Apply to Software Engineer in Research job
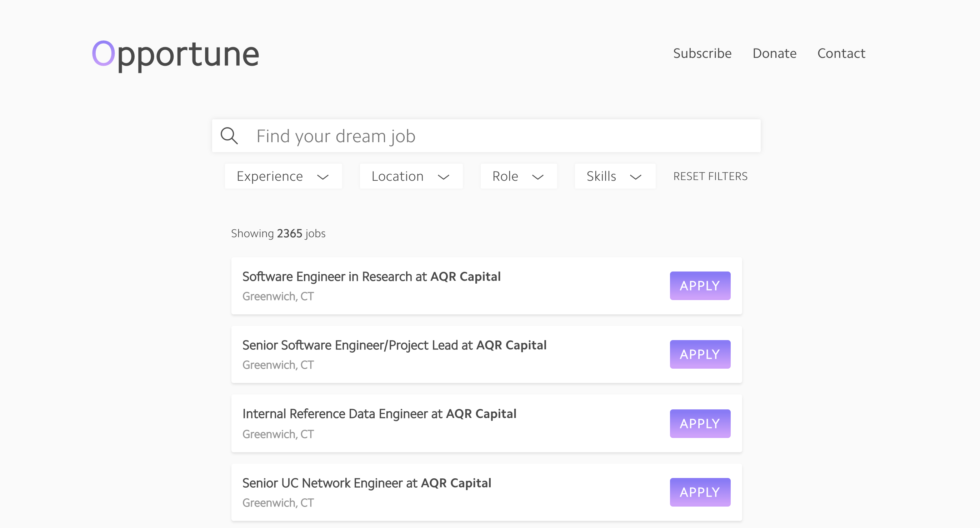 coord(699,286)
